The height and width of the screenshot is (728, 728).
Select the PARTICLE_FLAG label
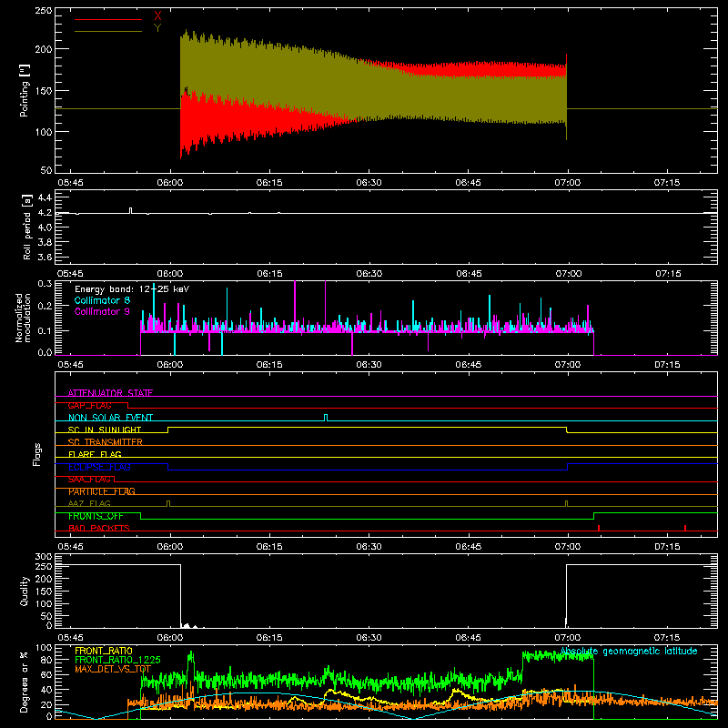pos(102,491)
